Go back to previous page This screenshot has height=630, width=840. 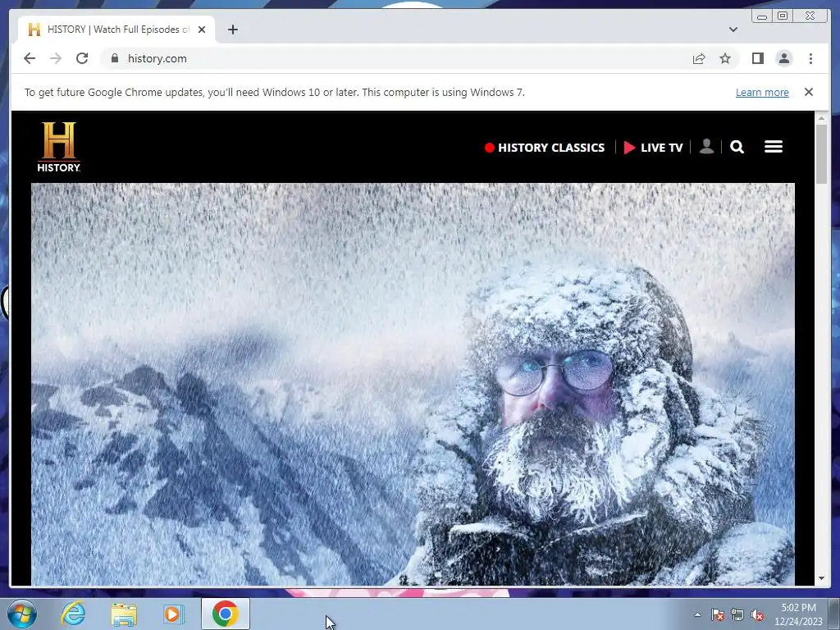click(x=30, y=58)
